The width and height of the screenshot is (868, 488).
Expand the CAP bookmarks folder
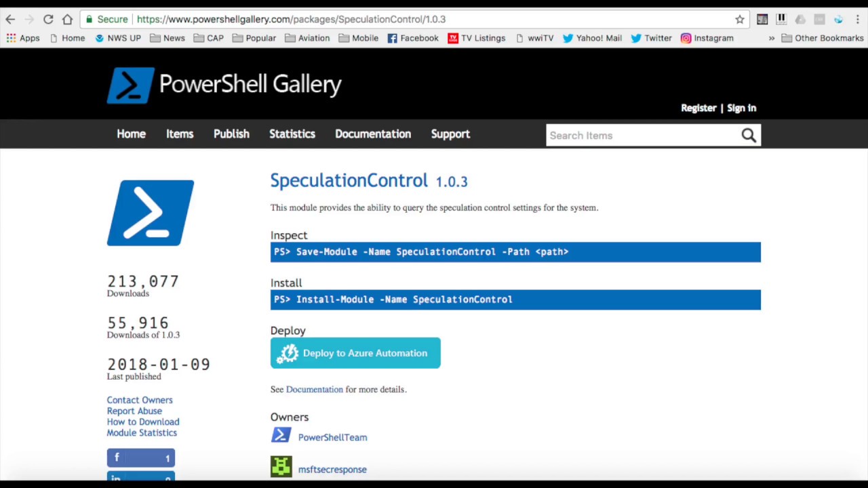click(x=208, y=38)
